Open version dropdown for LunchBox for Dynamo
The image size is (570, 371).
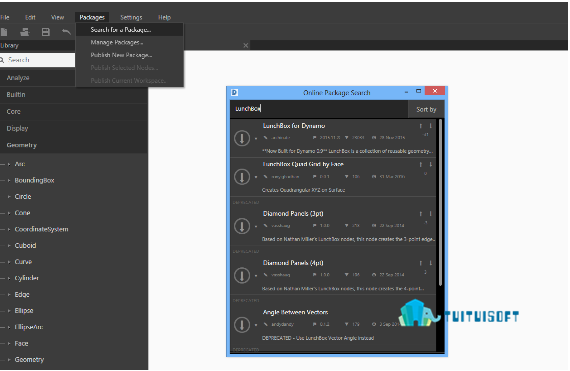click(x=256, y=138)
